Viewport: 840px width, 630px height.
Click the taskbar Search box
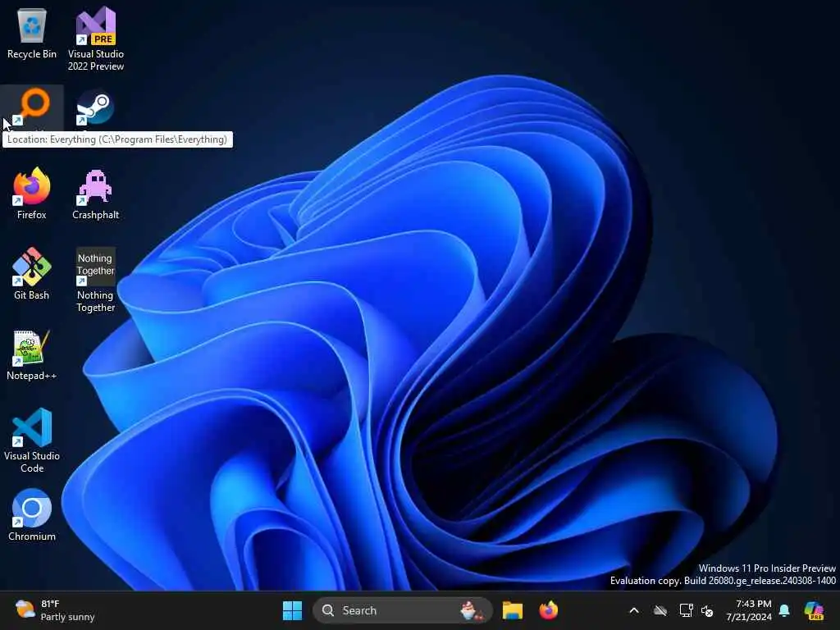pyautogui.click(x=402, y=610)
